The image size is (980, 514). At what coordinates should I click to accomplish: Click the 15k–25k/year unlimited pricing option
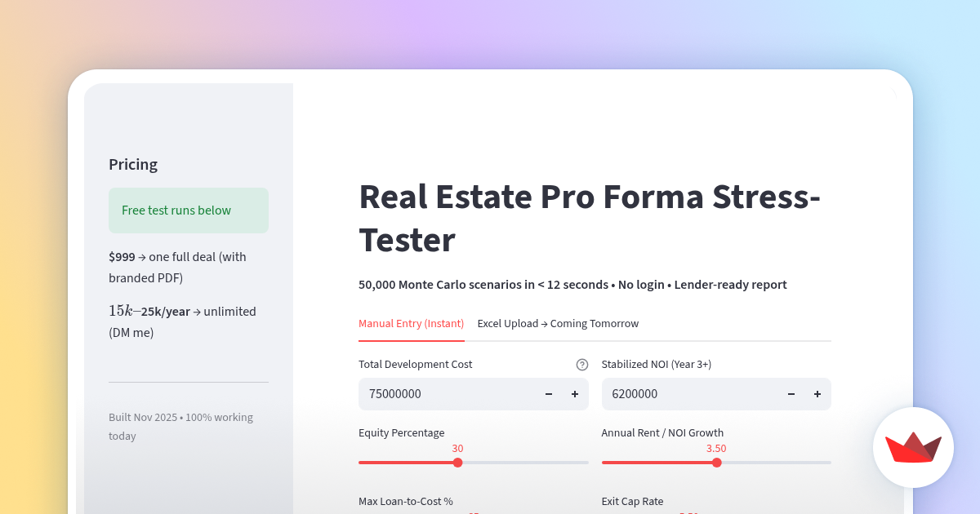pyautogui.click(x=182, y=321)
